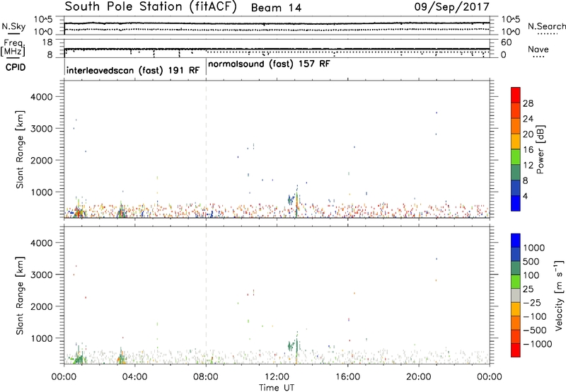Click the "08:00" time tick label
The width and height of the screenshot is (566, 392).
pyautogui.click(x=206, y=377)
